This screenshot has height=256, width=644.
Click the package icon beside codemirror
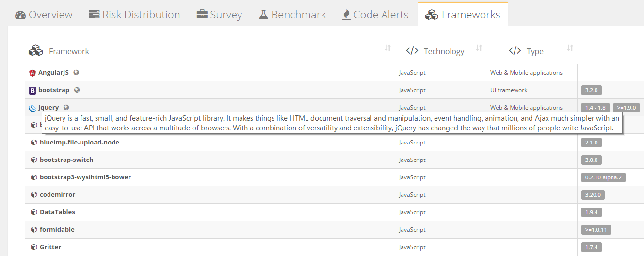coord(34,195)
